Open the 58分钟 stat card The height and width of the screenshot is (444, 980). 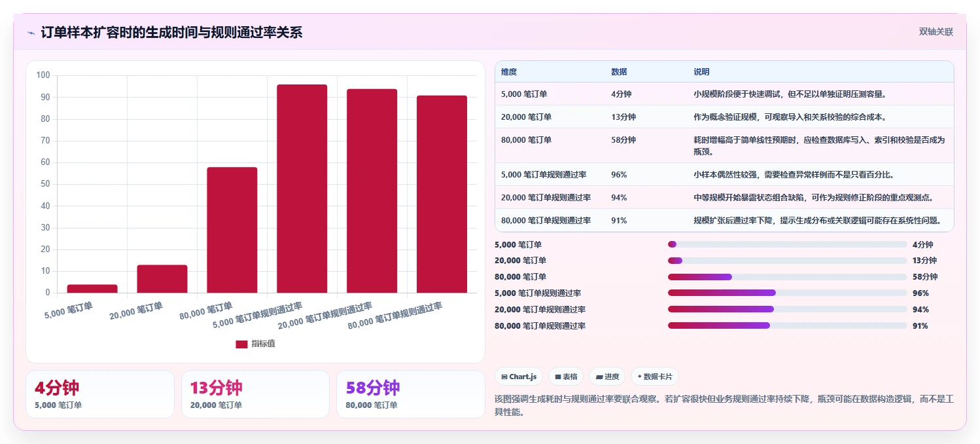pos(411,394)
